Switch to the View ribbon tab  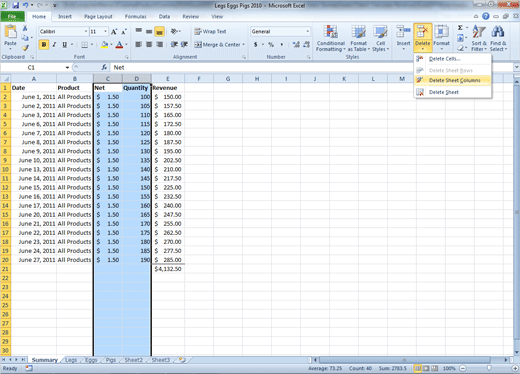217,16
